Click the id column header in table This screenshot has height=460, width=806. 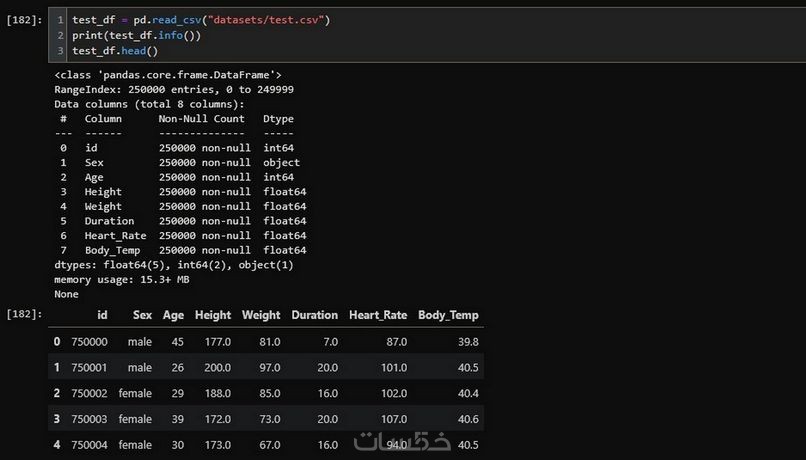[102, 315]
